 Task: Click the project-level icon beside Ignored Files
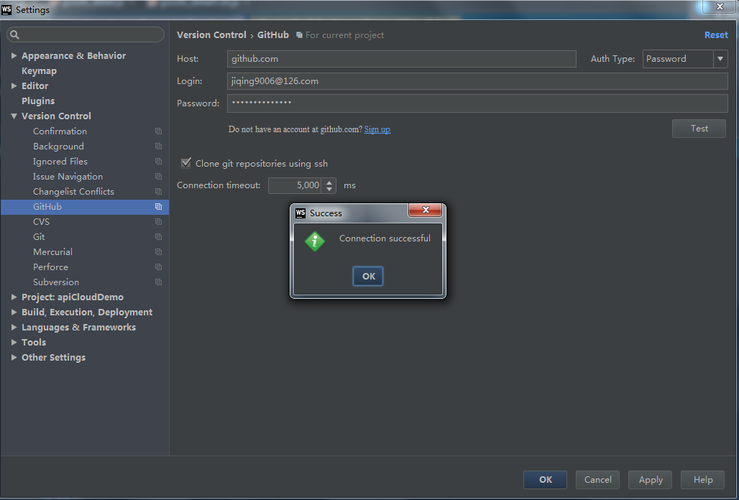tap(158, 162)
